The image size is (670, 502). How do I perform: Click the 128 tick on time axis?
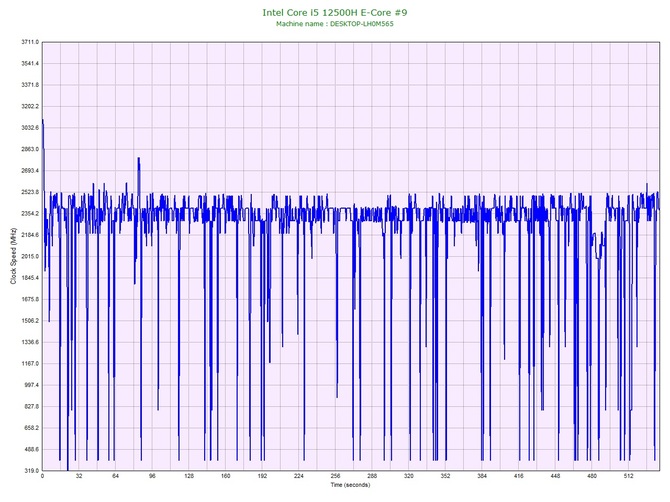coord(189,476)
